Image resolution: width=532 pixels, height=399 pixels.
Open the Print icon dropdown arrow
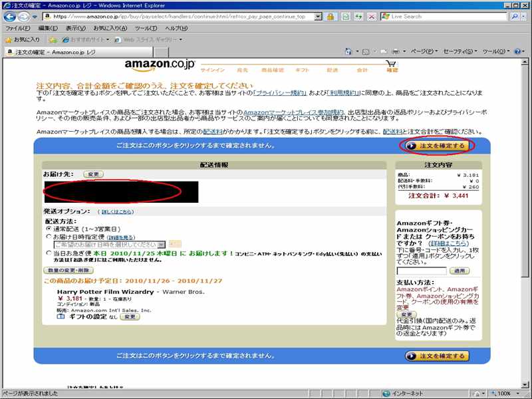point(404,52)
